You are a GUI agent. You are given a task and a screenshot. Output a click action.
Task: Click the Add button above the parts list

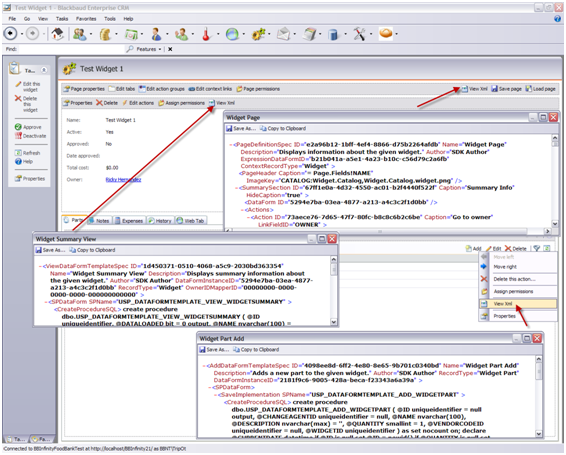click(x=474, y=248)
